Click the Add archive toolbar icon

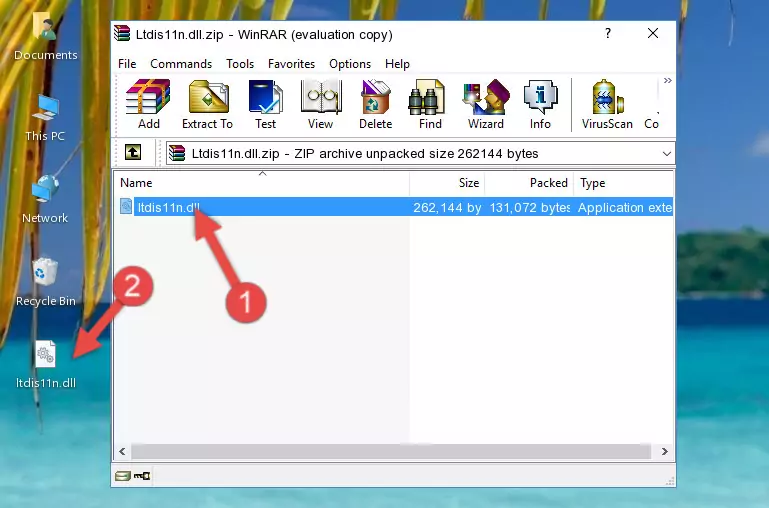(x=148, y=104)
